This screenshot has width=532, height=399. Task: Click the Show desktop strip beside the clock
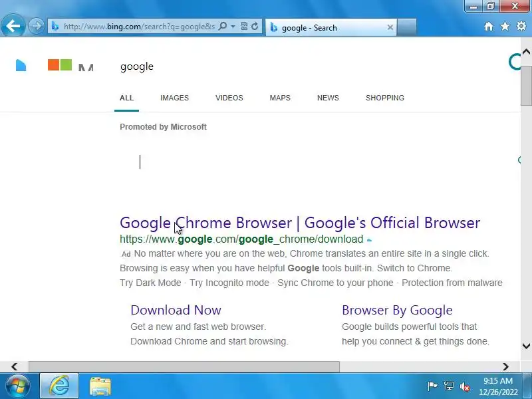527,386
